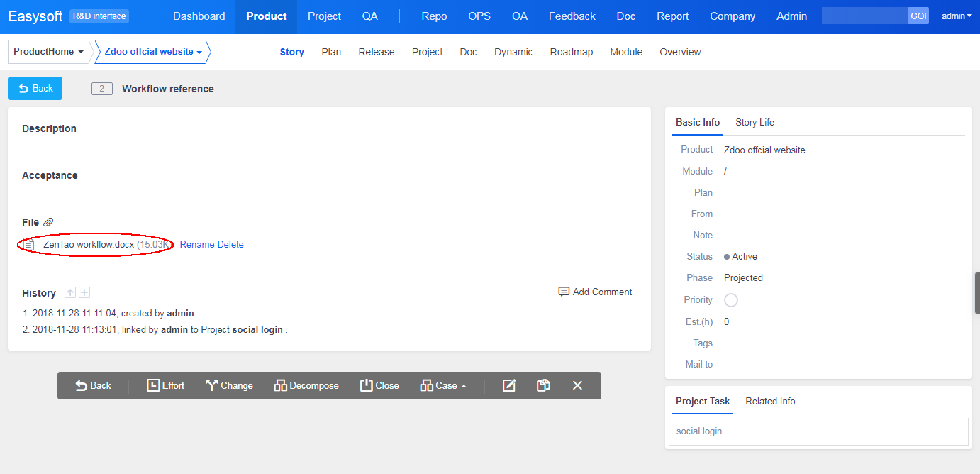Click the Rename link for the file
Viewport: 980px width, 474px height.
click(x=196, y=244)
